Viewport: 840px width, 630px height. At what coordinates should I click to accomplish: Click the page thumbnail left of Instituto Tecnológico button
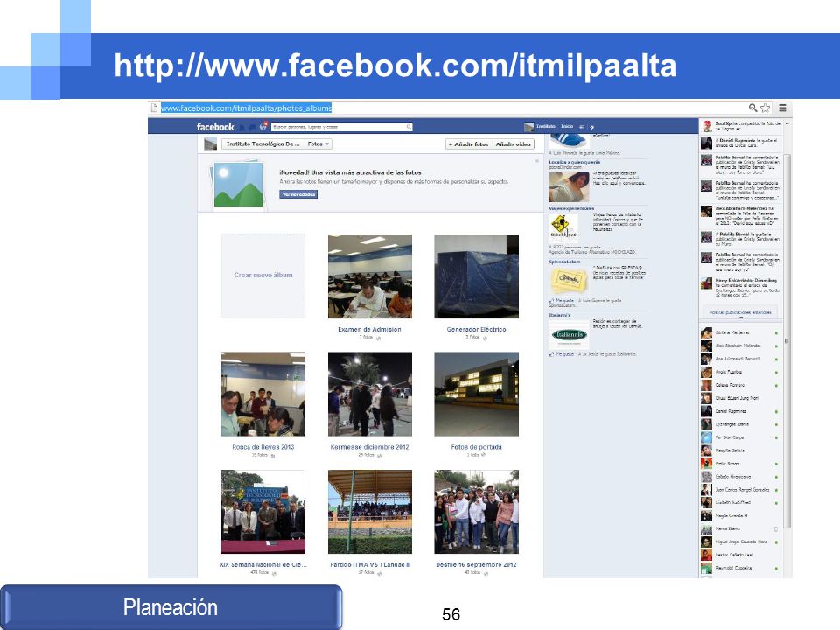[211, 143]
